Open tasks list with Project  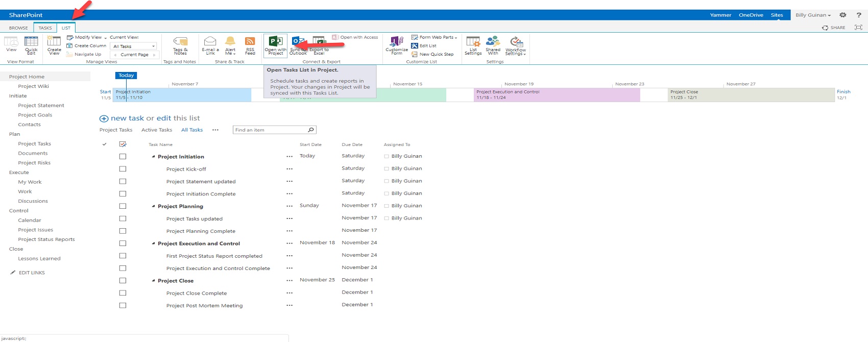coord(275,45)
